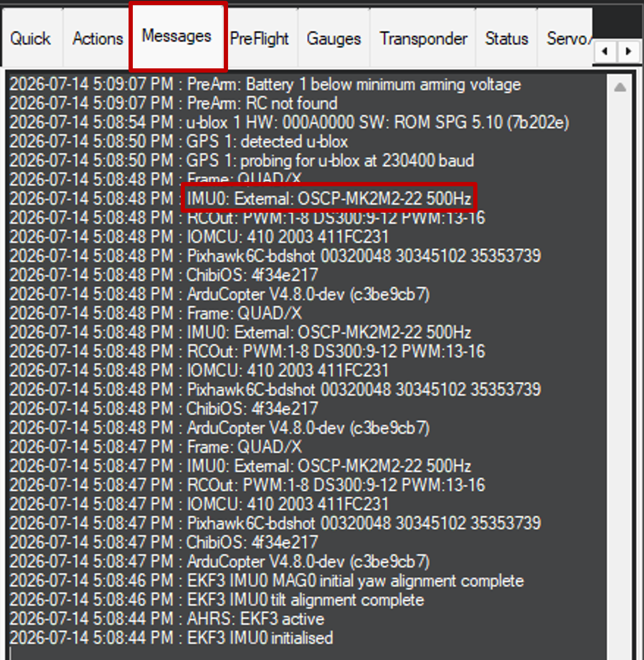Select the 5:08:47 'IOMCU: 410 2003 411FC231' line
This screenshot has height=660, width=644.
coord(199,504)
